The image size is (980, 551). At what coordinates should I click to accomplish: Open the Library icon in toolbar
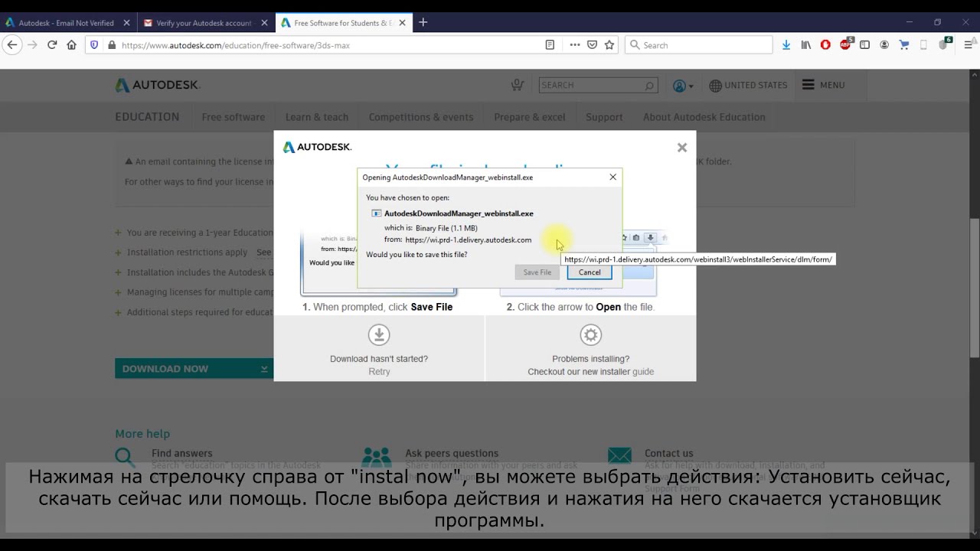tap(806, 45)
